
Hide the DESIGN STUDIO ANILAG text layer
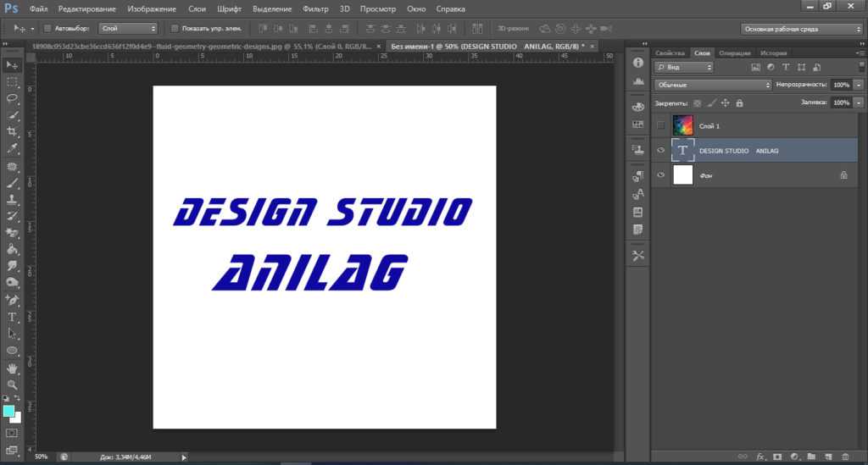pyautogui.click(x=661, y=150)
